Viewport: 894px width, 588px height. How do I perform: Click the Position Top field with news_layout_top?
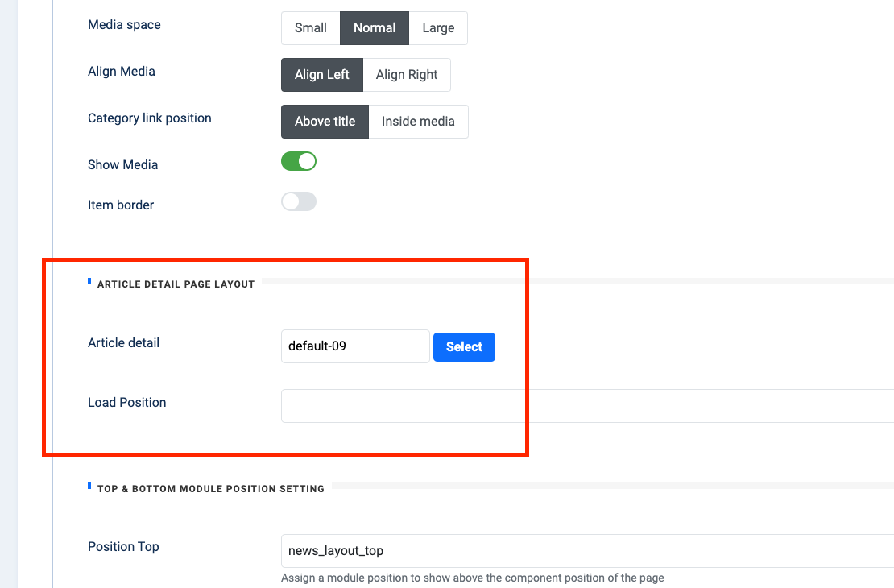point(586,551)
